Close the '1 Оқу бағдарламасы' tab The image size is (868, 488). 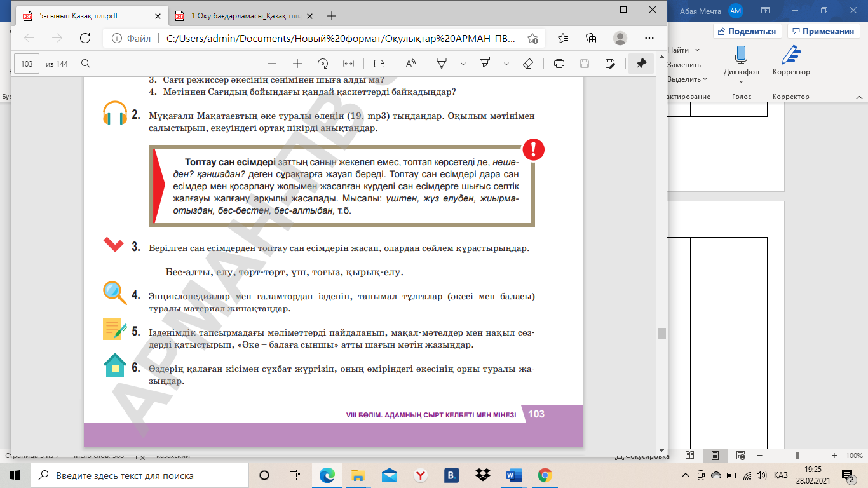coord(311,16)
